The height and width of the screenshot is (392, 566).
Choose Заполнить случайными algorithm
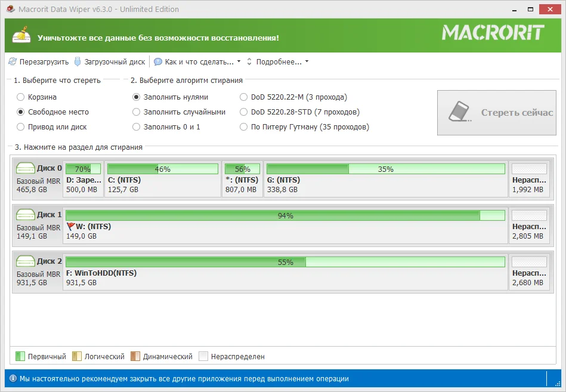pyautogui.click(x=136, y=112)
